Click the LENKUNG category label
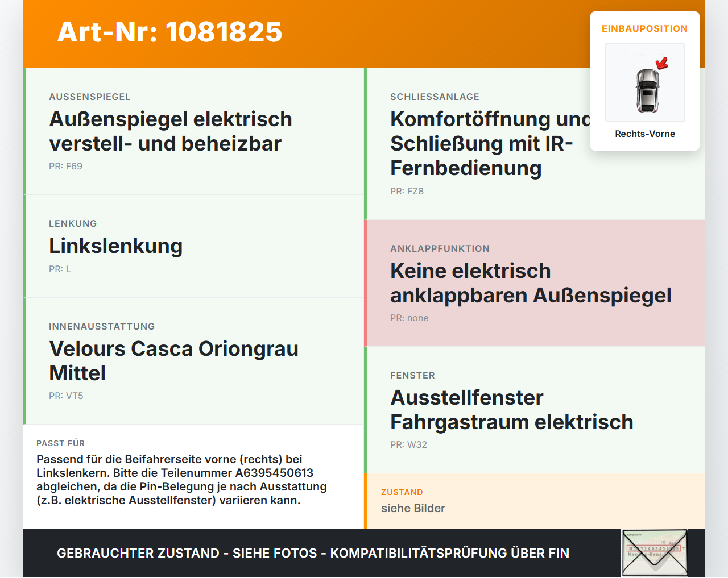This screenshot has height=578, width=728. 73,223
